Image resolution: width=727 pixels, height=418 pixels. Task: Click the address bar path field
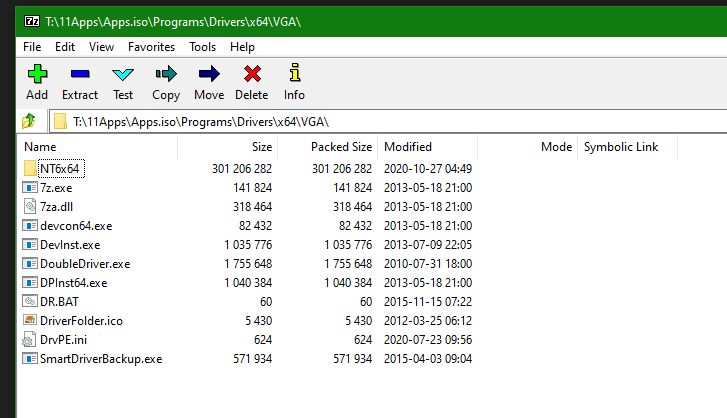(389, 121)
